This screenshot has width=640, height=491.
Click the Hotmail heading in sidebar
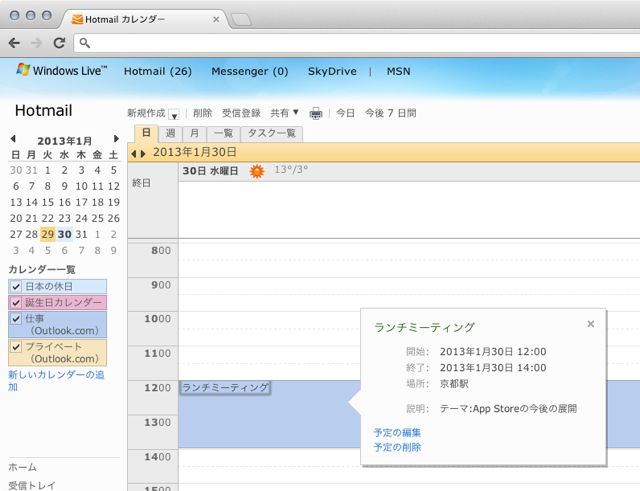click(x=44, y=111)
